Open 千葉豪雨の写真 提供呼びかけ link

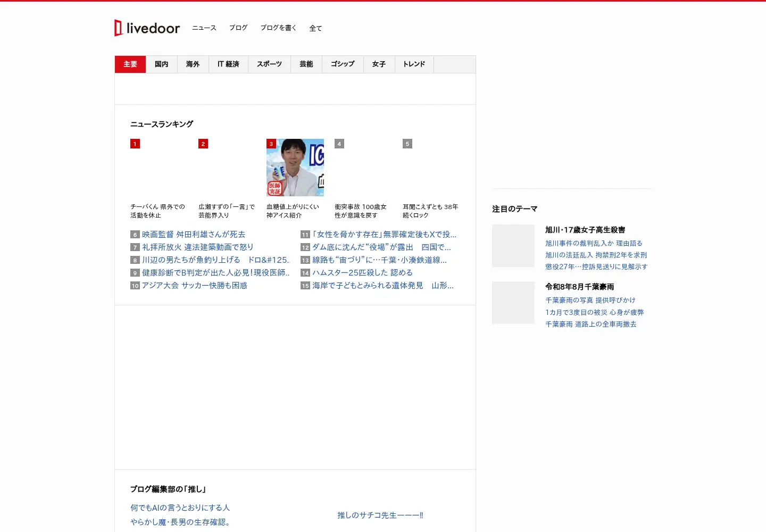tap(590, 300)
